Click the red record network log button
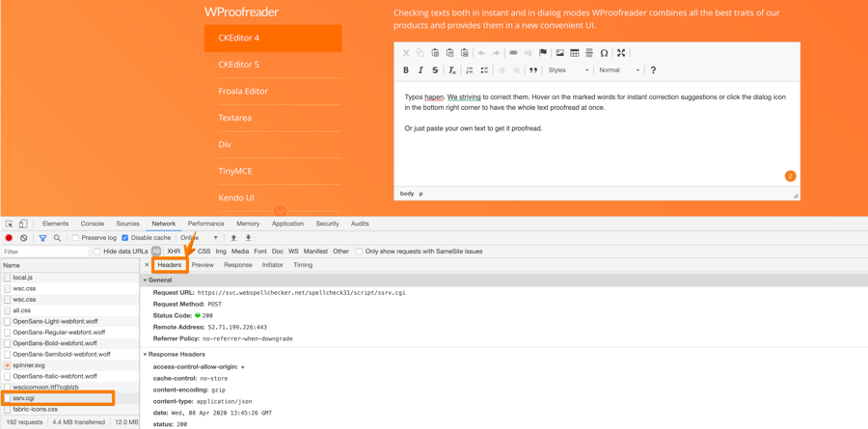The height and width of the screenshot is (429, 868). pyautogui.click(x=10, y=238)
